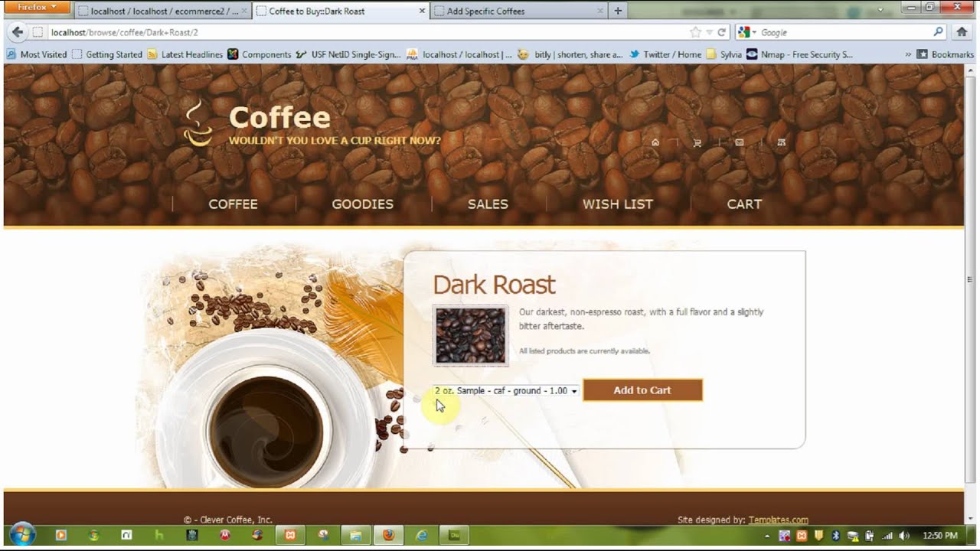The width and height of the screenshot is (980, 551).
Task: Open the Latest Headlines bookmark
Action: click(x=185, y=54)
